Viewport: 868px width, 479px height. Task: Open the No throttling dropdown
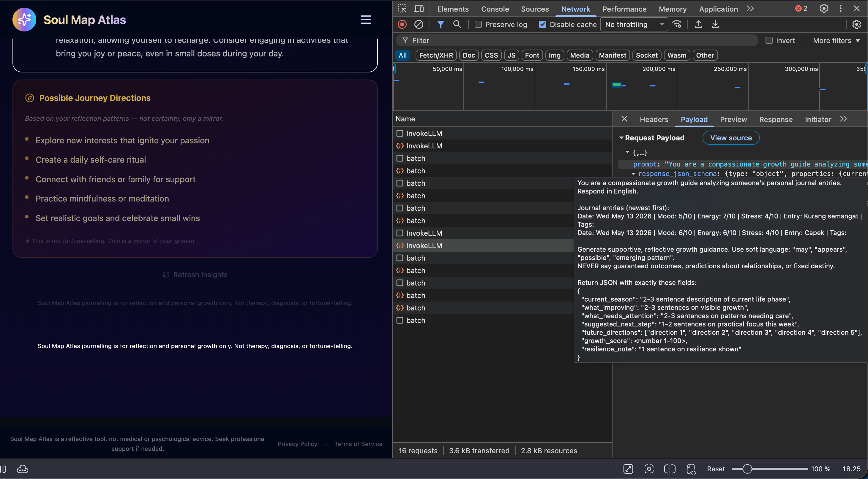(x=634, y=24)
